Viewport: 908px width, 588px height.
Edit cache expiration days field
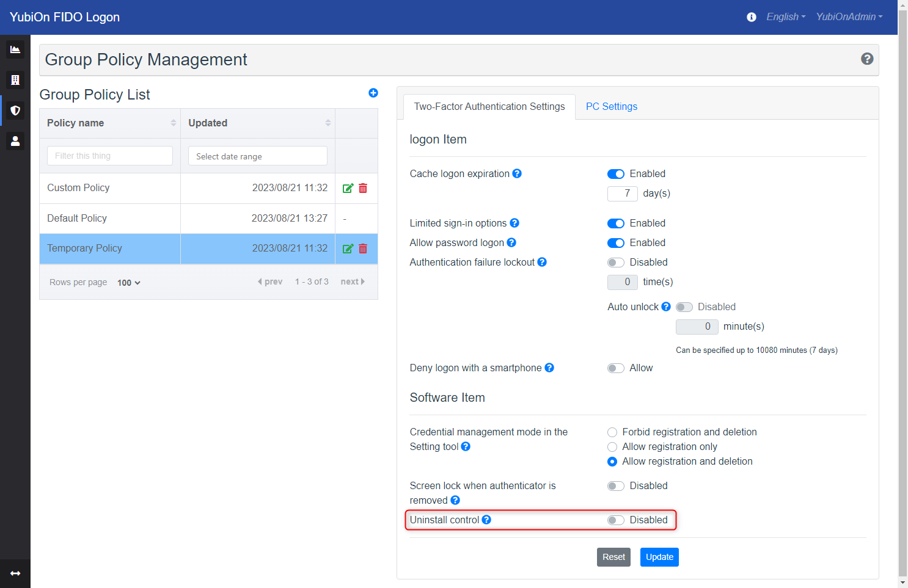(623, 194)
